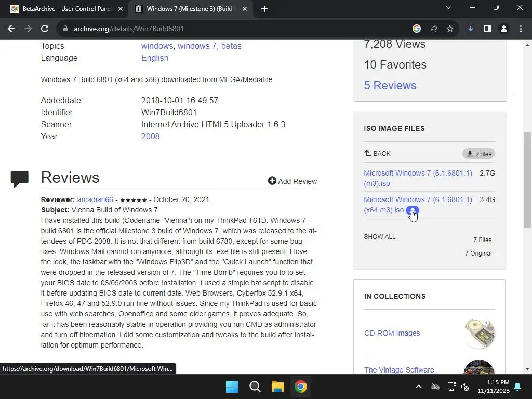The image size is (532, 399).
Task: Click SHOW ALL files
Action: tap(379, 237)
